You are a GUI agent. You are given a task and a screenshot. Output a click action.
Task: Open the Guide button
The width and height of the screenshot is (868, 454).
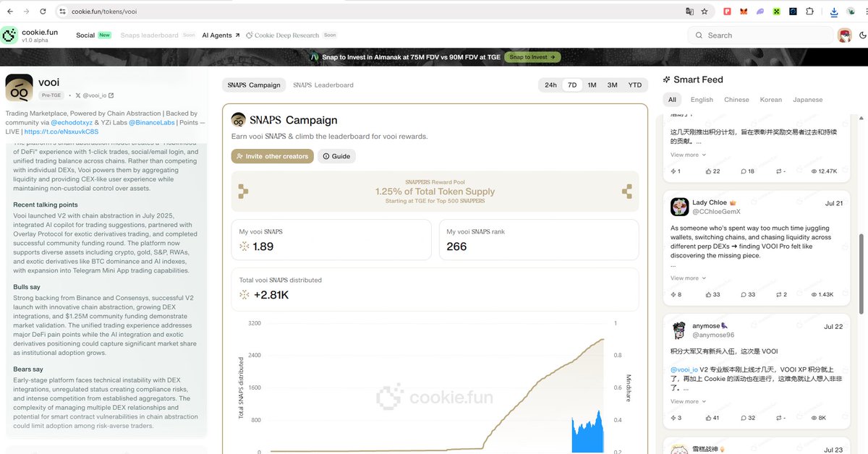pyautogui.click(x=336, y=156)
